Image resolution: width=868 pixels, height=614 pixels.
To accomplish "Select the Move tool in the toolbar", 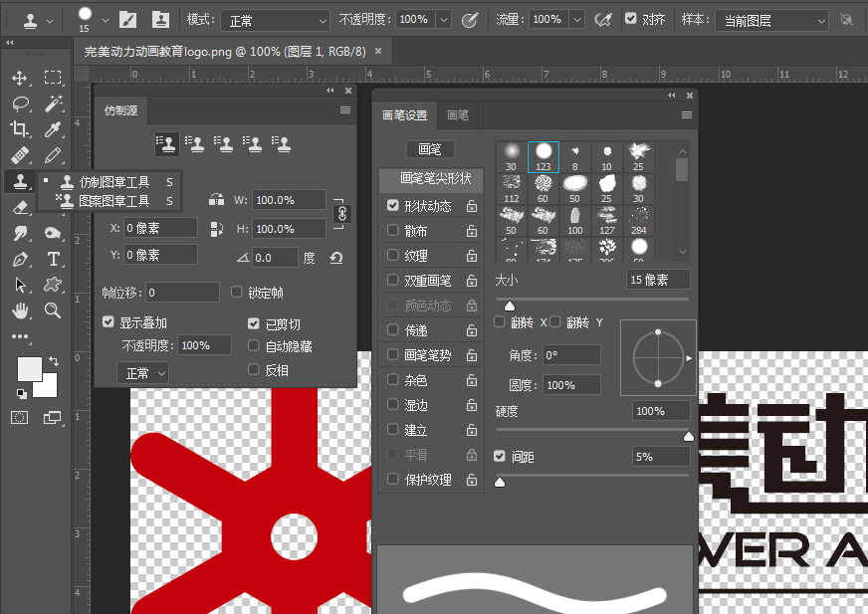I will [19, 78].
